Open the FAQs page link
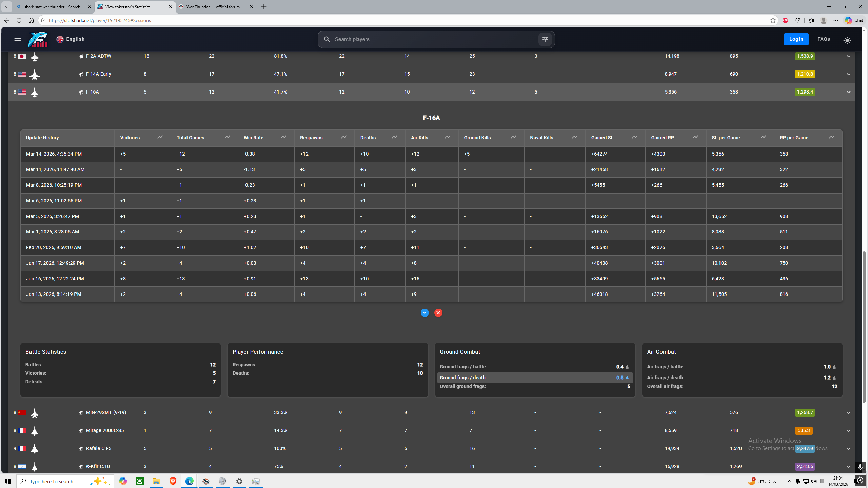The width and height of the screenshot is (868, 488). [x=824, y=39]
